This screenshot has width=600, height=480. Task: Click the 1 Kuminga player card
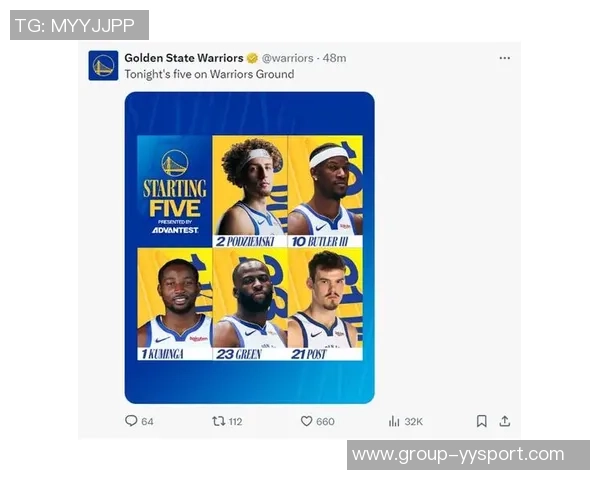point(175,304)
